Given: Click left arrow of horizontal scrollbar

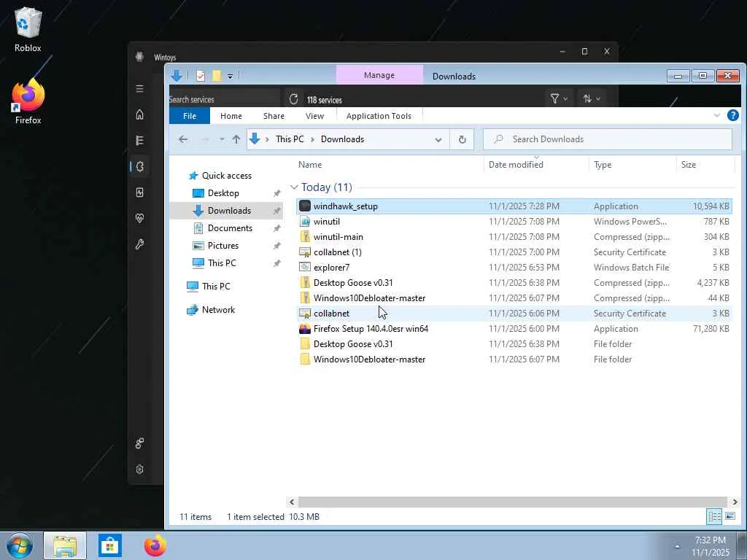Looking at the screenshot, I should pos(292,502).
